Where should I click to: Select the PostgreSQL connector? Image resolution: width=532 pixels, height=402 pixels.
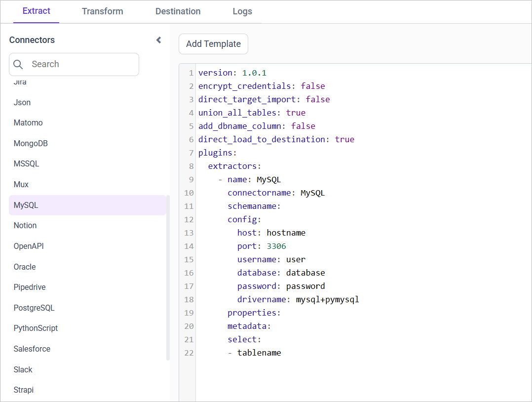(34, 308)
